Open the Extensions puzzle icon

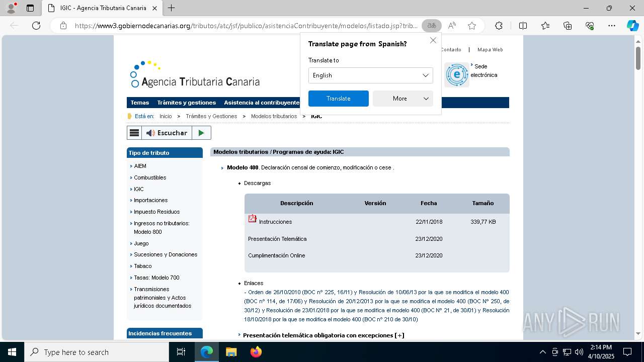click(499, 26)
